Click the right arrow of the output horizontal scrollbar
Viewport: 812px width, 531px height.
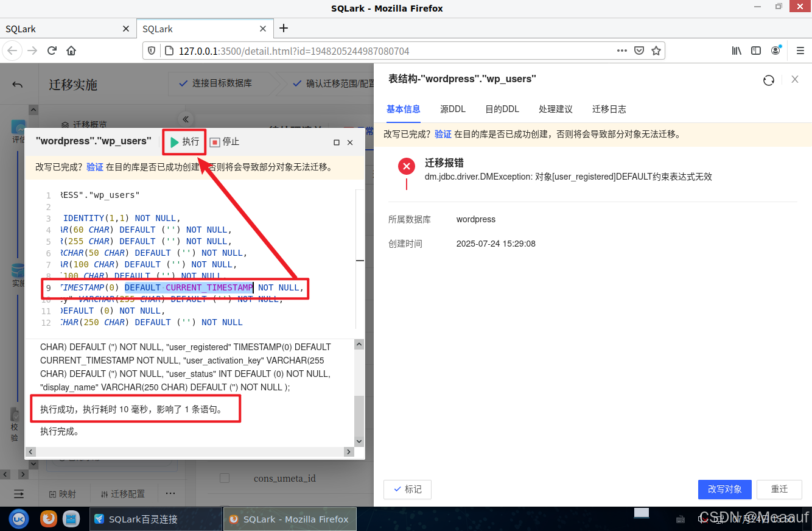pos(349,452)
